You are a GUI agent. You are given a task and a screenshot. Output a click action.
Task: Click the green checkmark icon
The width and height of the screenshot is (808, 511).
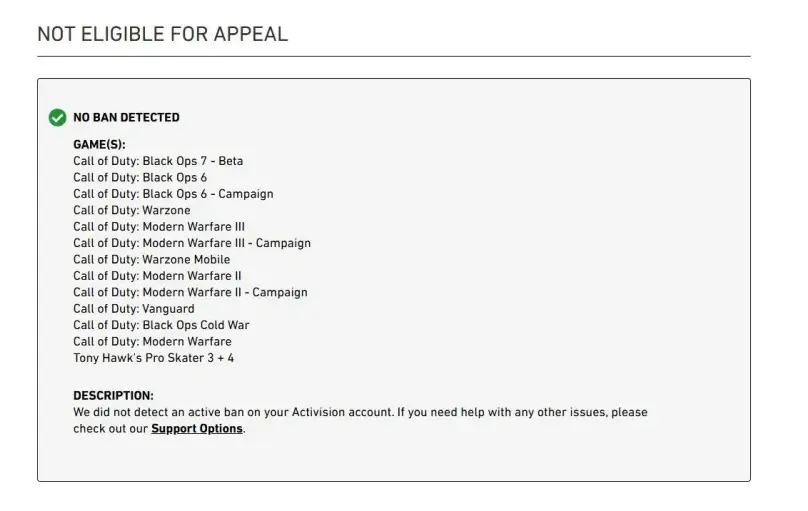58,118
